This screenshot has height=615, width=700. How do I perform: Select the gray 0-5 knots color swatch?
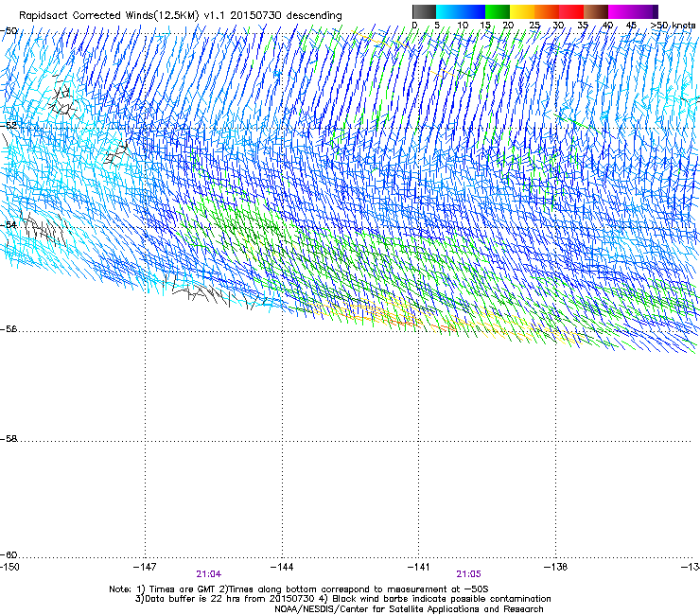coord(424,11)
